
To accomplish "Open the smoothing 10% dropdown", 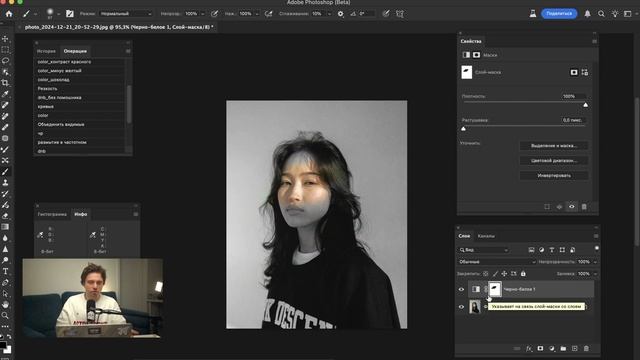I will 329,13.
